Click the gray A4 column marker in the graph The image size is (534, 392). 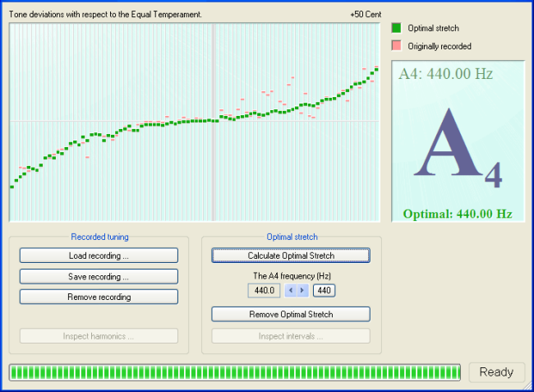point(214,122)
